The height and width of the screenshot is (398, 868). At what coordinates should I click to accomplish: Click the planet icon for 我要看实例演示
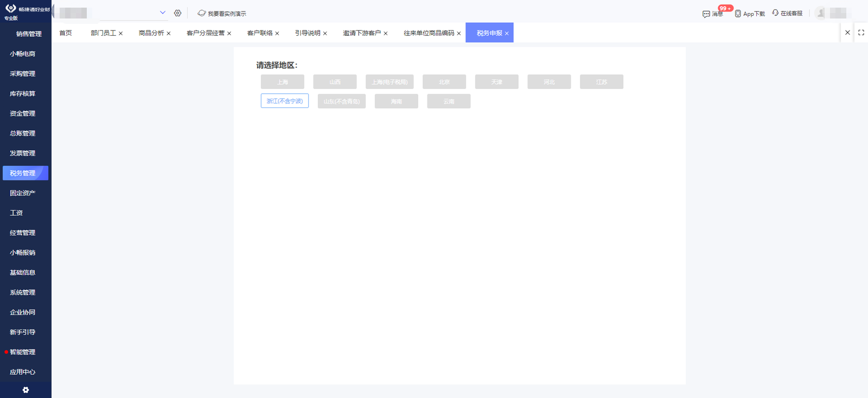[x=201, y=13]
